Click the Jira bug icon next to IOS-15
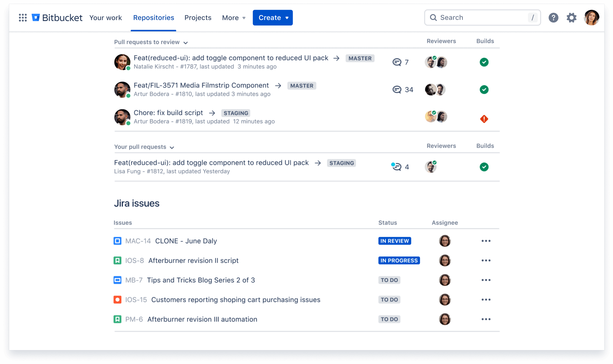The width and height of the screenshot is (613, 364). 117,299
